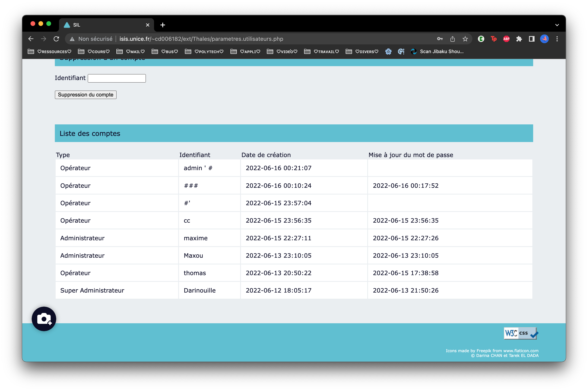Click the address bar URL

click(x=201, y=39)
